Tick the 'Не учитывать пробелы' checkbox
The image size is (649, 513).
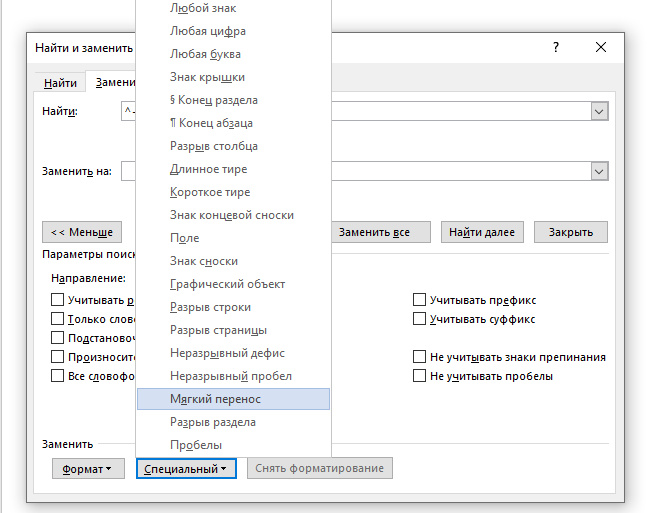(x=420, y=376)
